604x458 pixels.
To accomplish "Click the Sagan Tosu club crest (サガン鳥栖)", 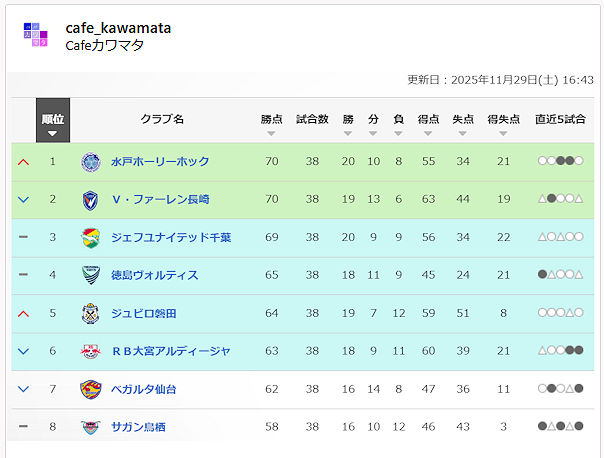I will click(91, 427).
